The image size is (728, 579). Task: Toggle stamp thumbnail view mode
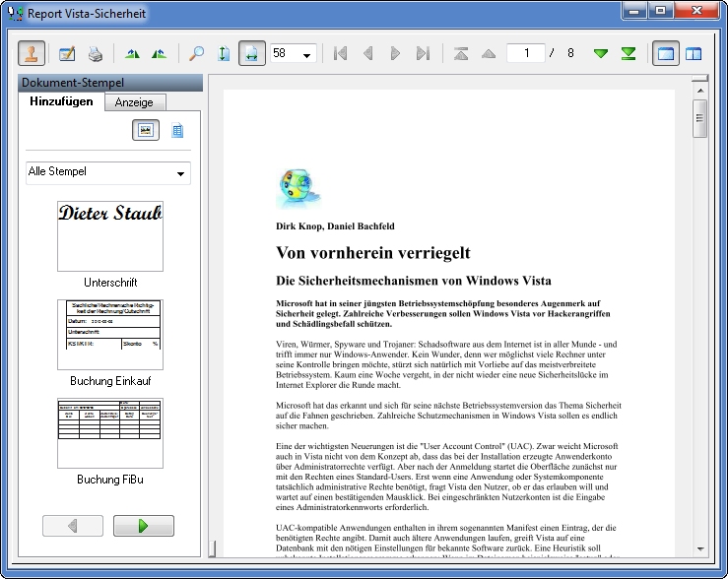point(146,130)
